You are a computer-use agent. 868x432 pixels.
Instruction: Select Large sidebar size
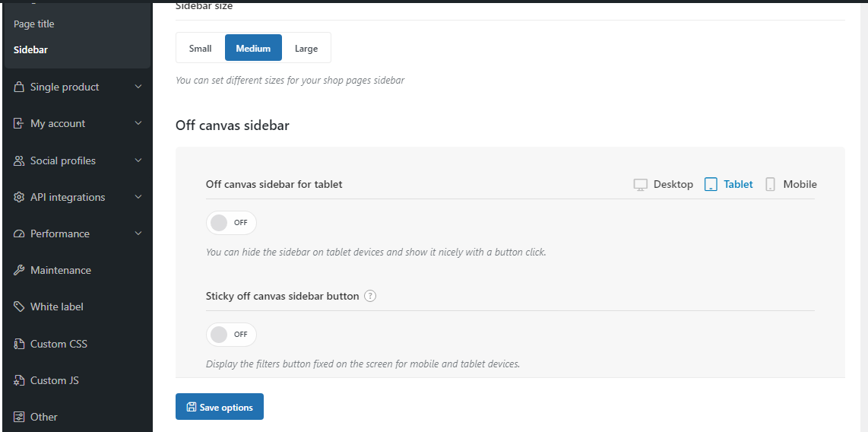(x=306, y=48)
